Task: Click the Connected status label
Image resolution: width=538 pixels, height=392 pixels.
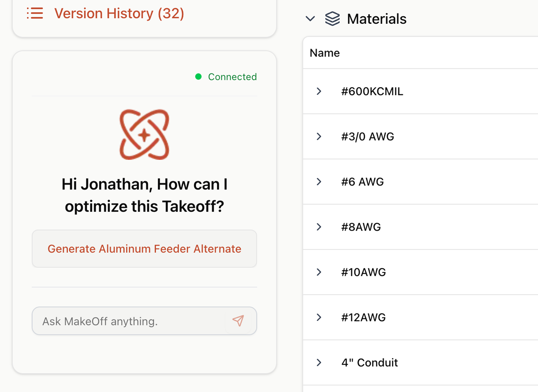Action: tap(232, 77)
